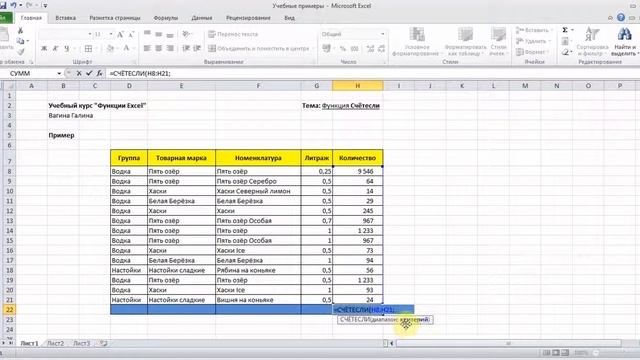Open the Вид ribbon tab
This screenshot has width=640, height=360.
pos(289,18)
